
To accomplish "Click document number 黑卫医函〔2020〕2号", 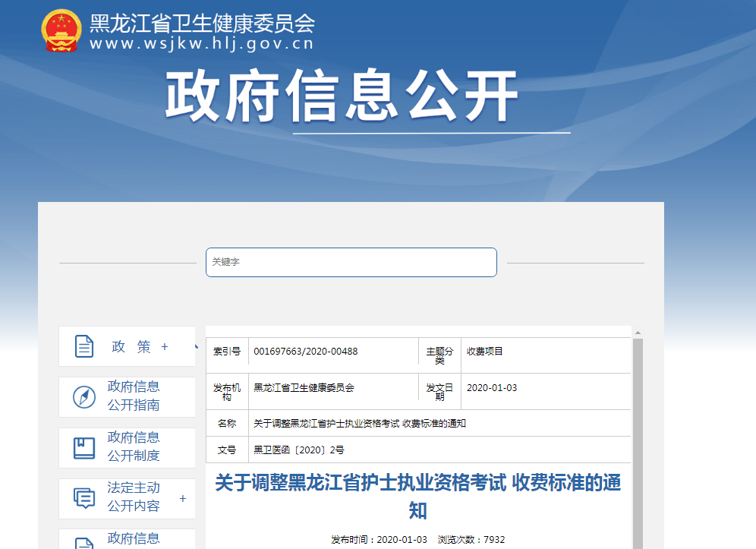I will click(299, 450).
